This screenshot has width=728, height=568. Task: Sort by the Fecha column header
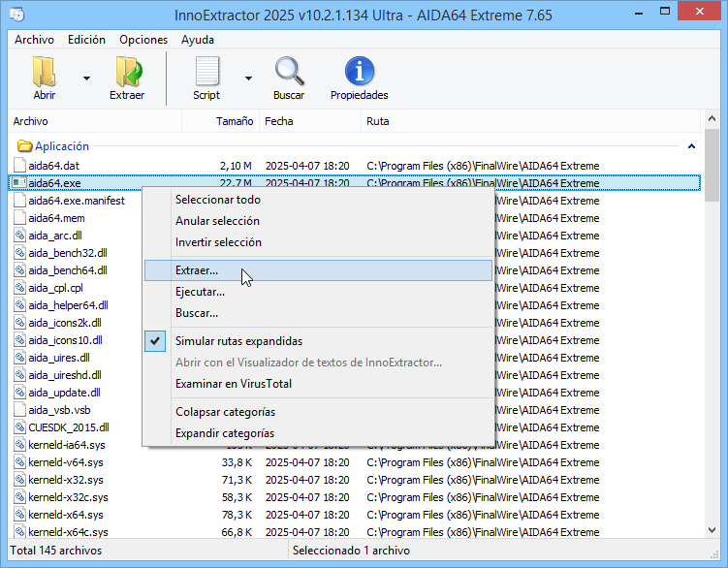[x=310, y=121]
